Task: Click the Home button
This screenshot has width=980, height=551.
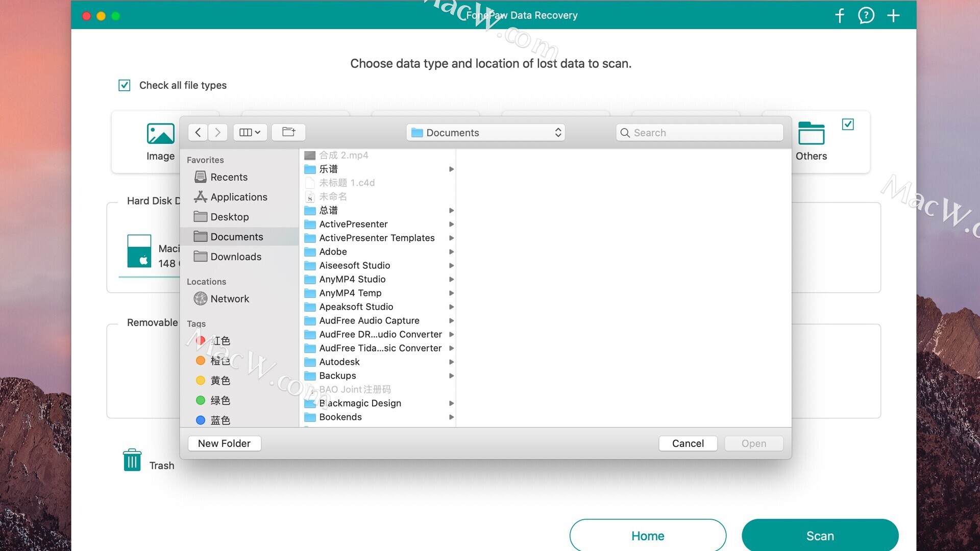Action: click(x=648, y=536)
